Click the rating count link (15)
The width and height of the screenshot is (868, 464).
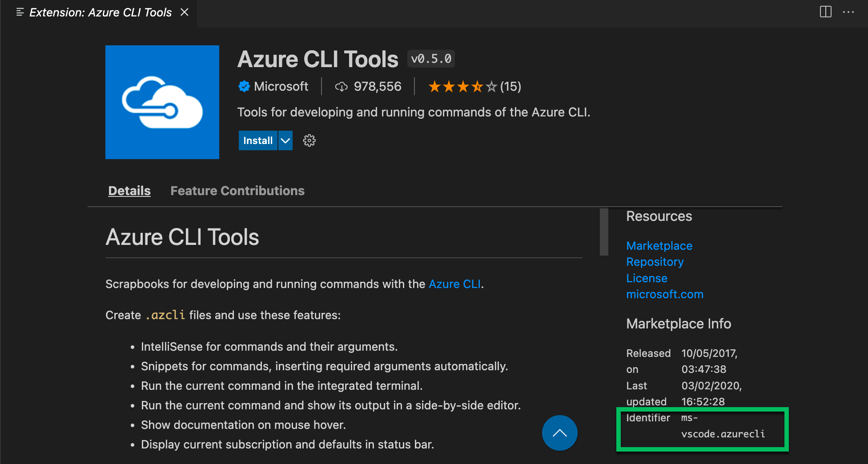coord(510,86)
